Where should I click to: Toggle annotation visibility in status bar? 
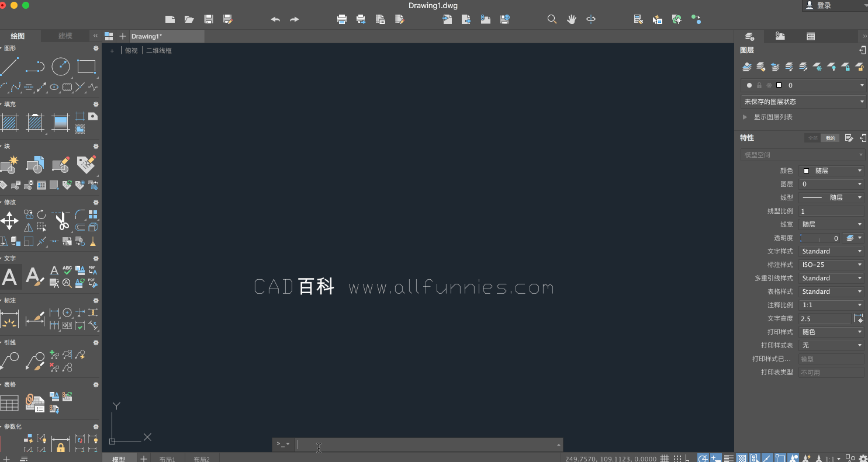coord(793,458)
